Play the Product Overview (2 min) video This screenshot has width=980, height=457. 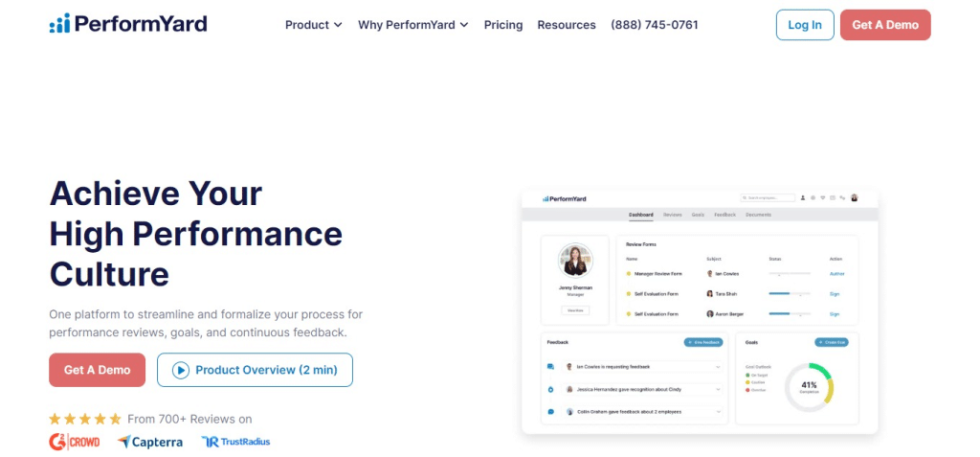click(255, 370)
